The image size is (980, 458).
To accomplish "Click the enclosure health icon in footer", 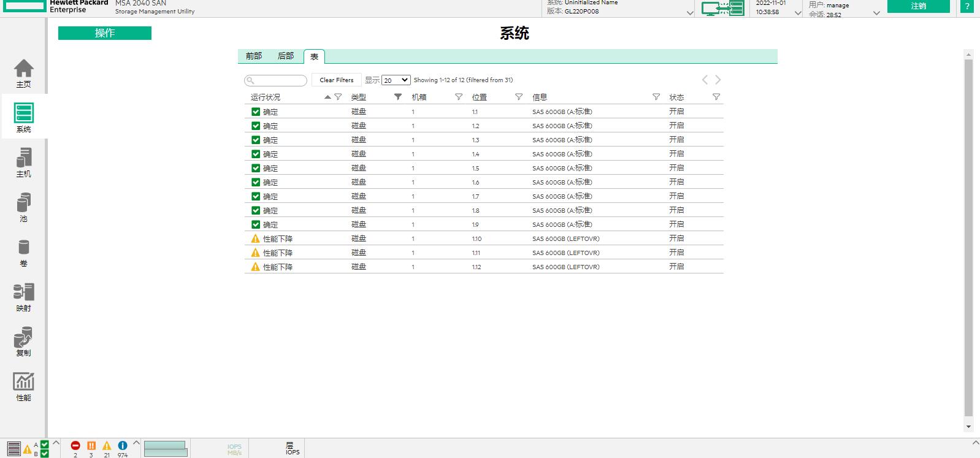I will [x=14, y=448].
